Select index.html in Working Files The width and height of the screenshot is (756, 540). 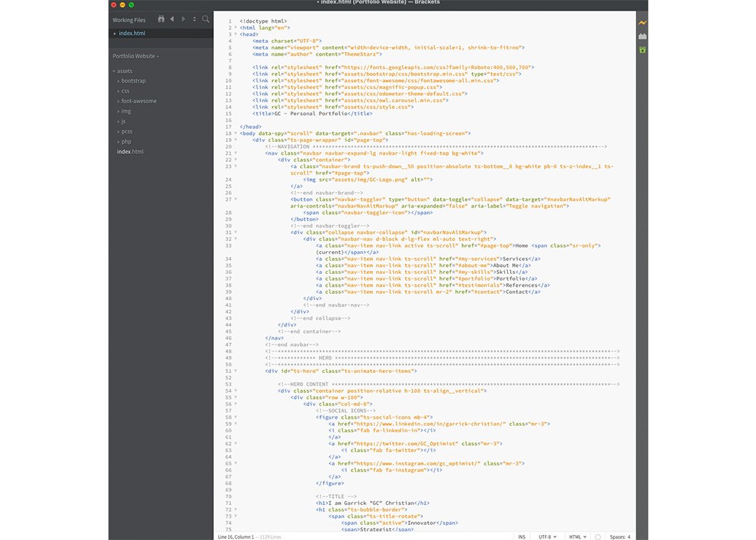click(x=131, y=34)
